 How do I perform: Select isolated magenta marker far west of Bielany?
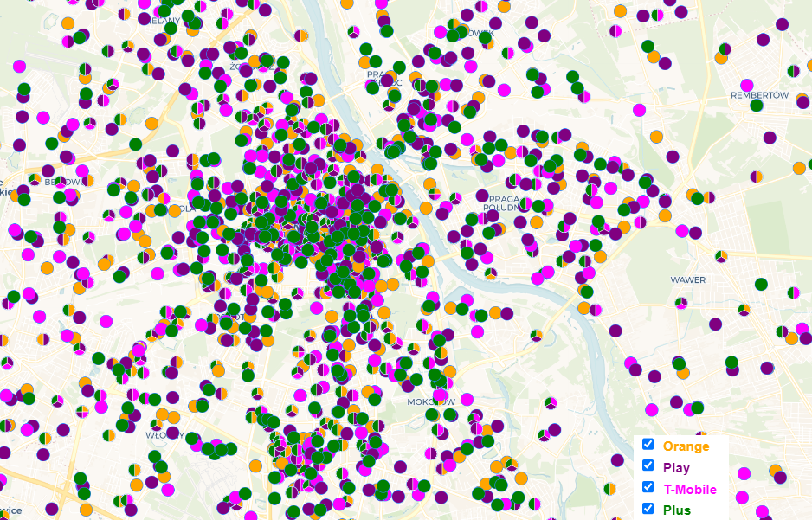(20, 65)
